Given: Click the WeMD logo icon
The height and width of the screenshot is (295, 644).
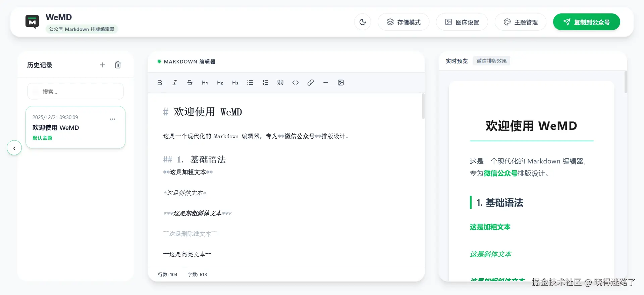Looking at the screenshot, I should click(32, 22).
